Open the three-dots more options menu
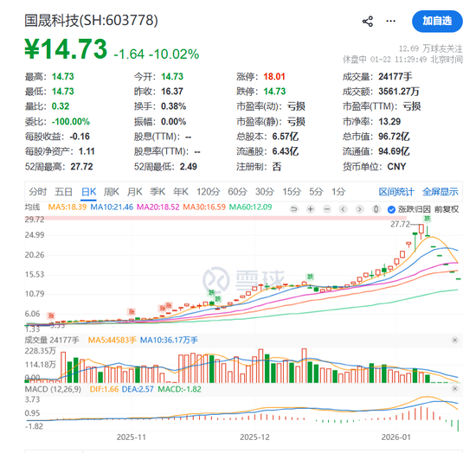Screen dimensions: 476x453 click(390, 21)
